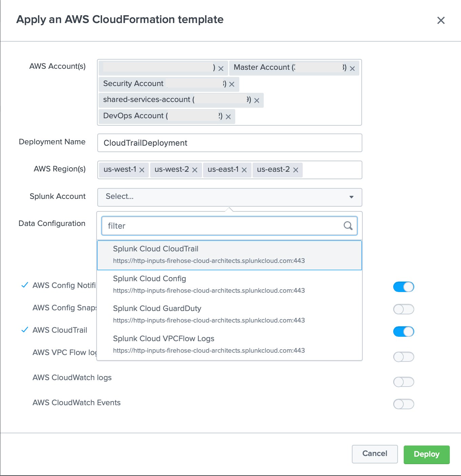Remove the us-west-2 region tag
Screen dimensions: 461x476
point(195,170)
